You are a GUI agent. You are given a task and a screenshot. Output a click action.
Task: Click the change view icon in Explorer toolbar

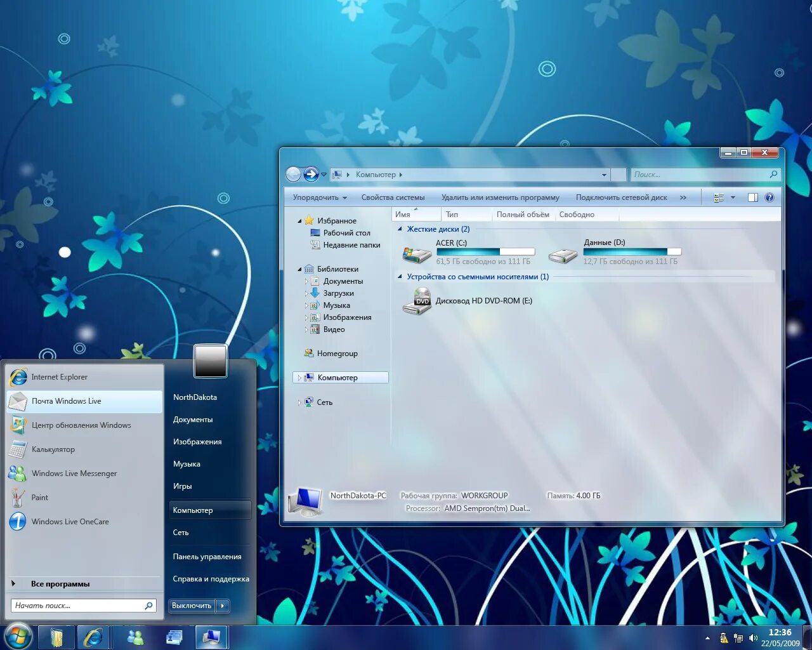[x=719, y=197]
